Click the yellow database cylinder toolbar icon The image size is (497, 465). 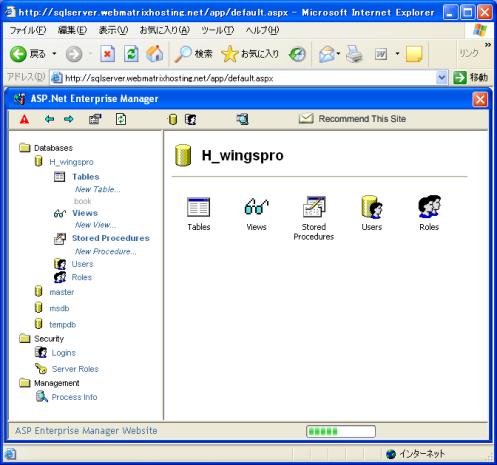[x=172, y=119]
